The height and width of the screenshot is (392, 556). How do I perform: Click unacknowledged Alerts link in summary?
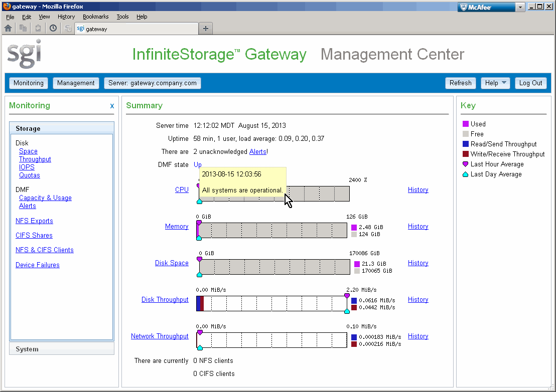coord(258,151)
